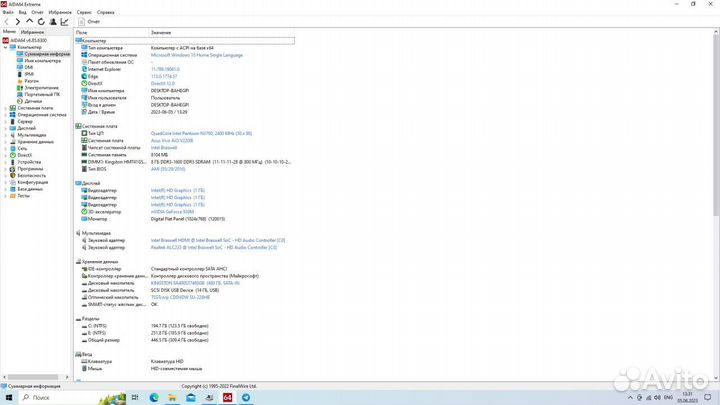Click the Отчет report button in the toolbar

89,22
